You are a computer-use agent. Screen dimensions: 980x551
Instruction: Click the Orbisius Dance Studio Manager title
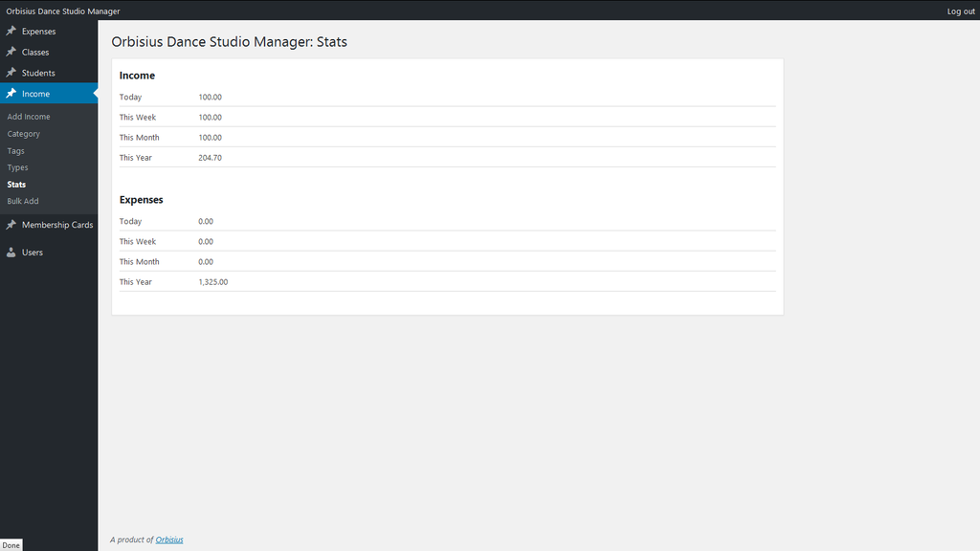coord(63,11)
